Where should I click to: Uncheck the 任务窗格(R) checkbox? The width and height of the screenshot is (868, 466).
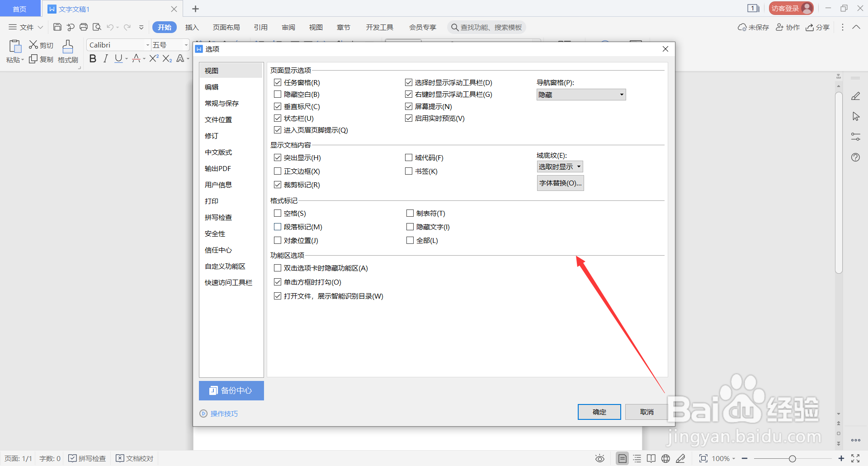[x=278, y=82]
